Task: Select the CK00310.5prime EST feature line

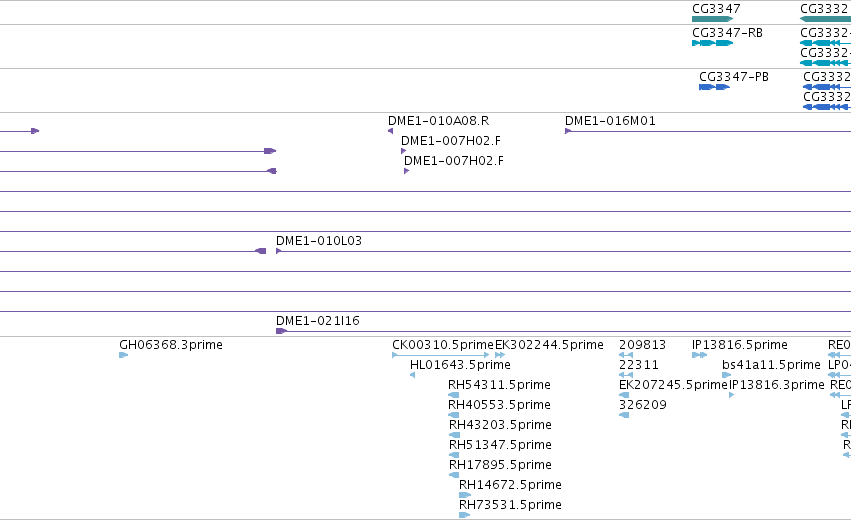Action: pos(441,355)
